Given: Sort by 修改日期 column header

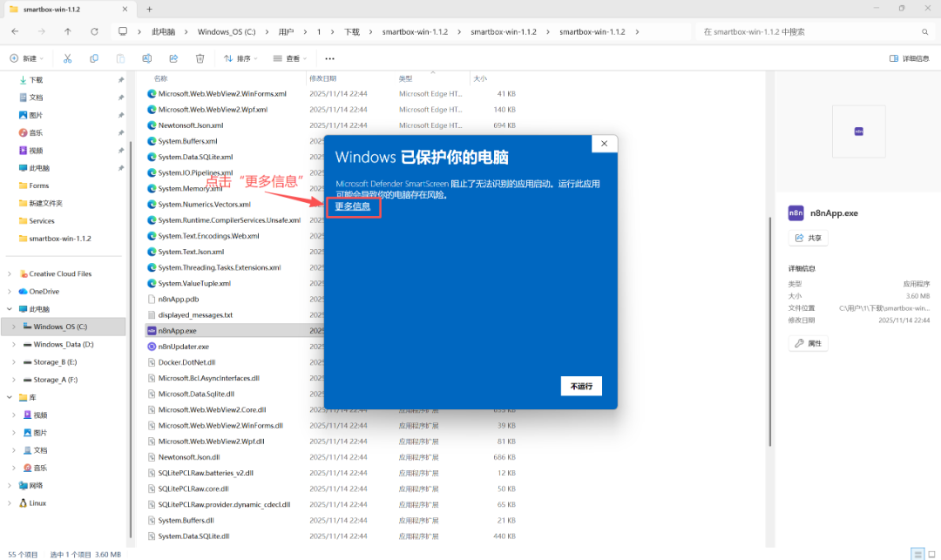Looking at the screenshot, I should (x=323, y=78).
